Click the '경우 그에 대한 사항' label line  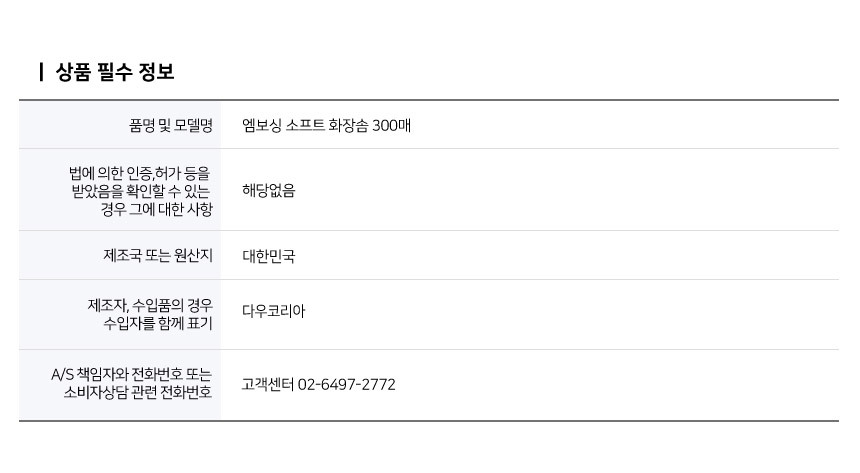pyautogui.click(x=157, y=209)
